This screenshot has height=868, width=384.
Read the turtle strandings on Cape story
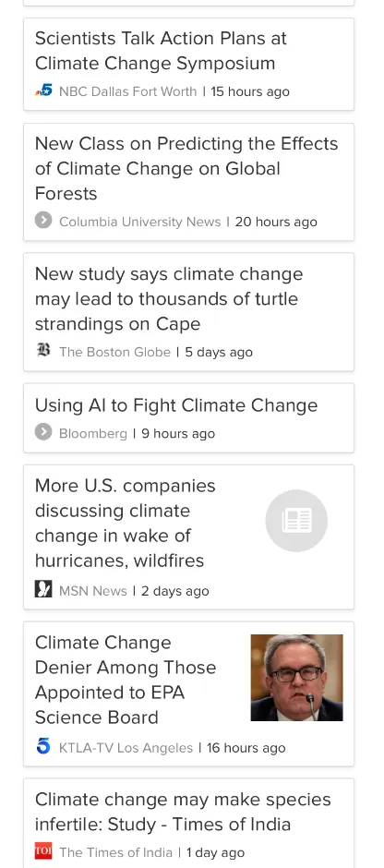(x=169, y=299)
